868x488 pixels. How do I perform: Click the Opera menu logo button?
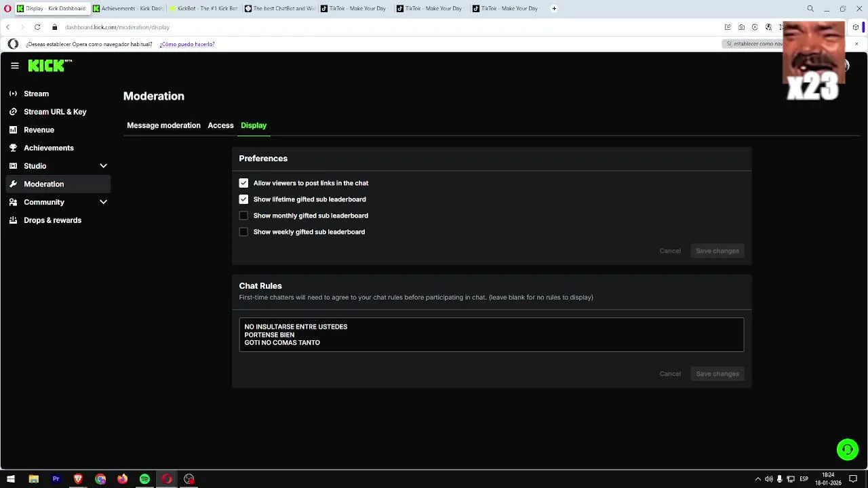click(x=7, y=9)
